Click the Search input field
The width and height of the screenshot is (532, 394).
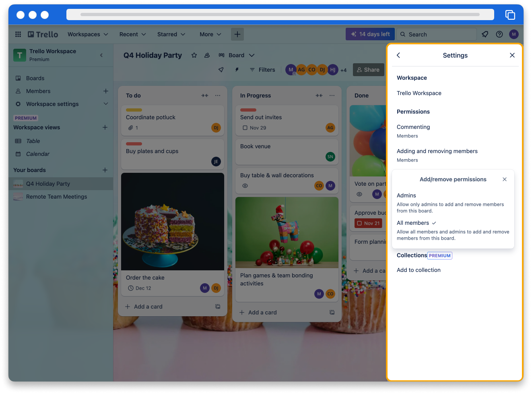(x=437, y=34)
